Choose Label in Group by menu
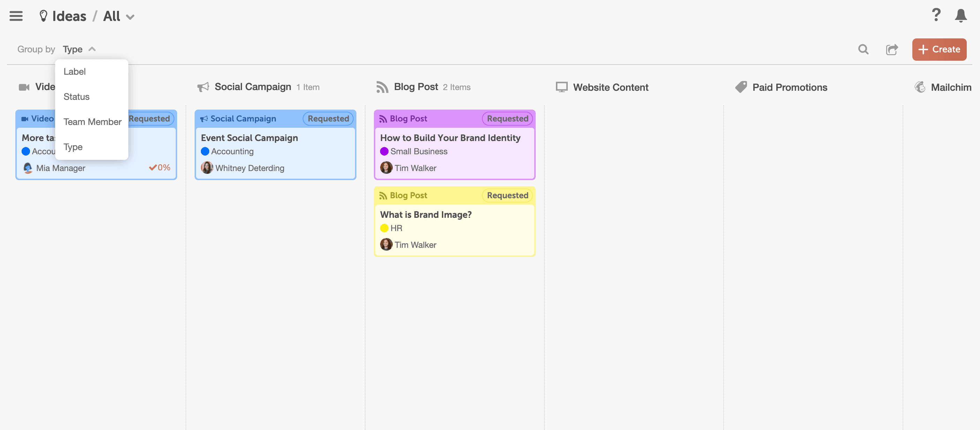This screenshot has height=430, width=980. (75, 72)
